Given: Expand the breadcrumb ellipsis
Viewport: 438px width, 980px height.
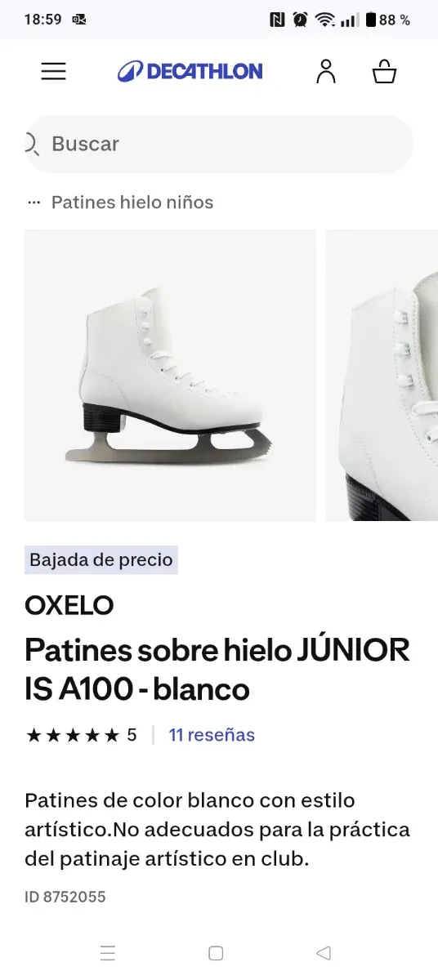Looking at the screenshot, I should click(x=34, y=203).
